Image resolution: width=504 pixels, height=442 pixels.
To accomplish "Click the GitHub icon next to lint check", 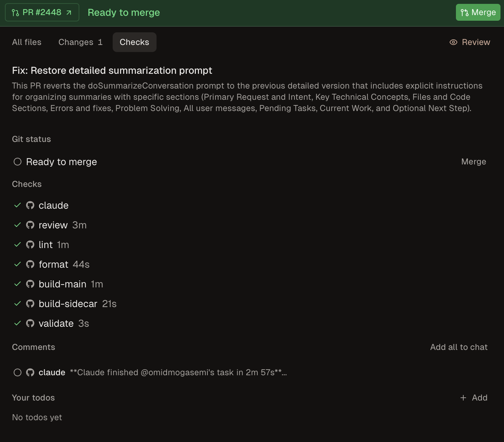I will point(30,245).
